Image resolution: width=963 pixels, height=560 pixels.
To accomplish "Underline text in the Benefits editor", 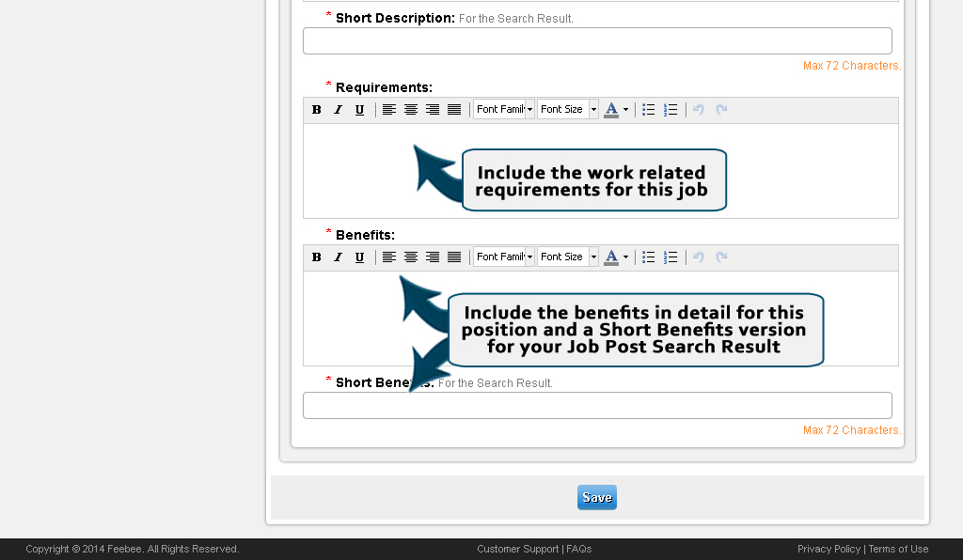I will pyautogui.click(x=359, y=257).
